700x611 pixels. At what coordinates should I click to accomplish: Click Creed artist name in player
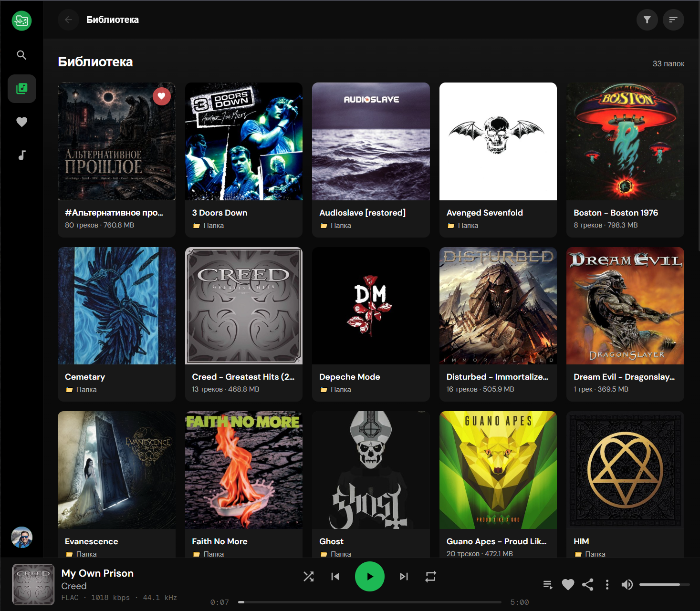74,586
